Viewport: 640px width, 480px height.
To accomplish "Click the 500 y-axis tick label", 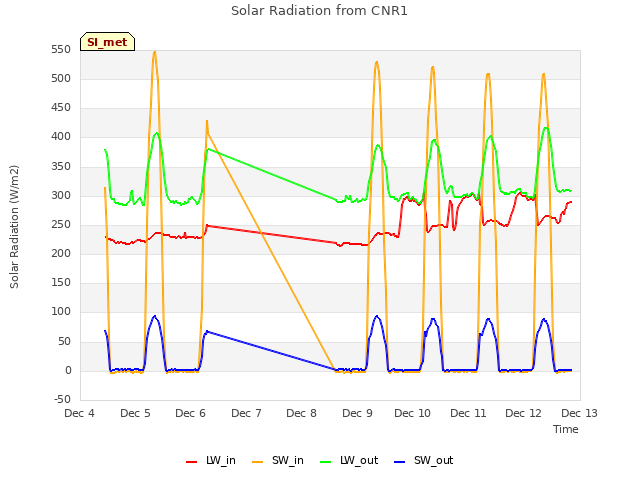I will 61,79.
